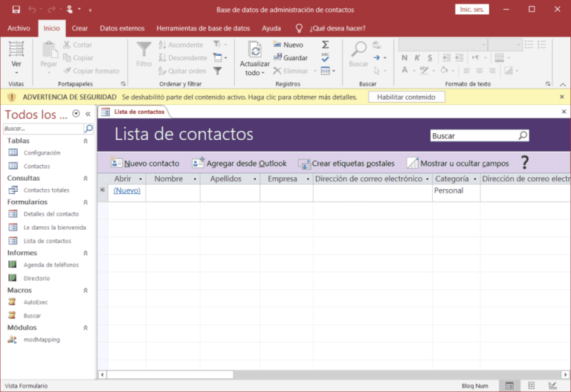This screenshot has width=571, height=392.
Task: Click the Ver view icon in ribbon
Action: tap(16, 51)
